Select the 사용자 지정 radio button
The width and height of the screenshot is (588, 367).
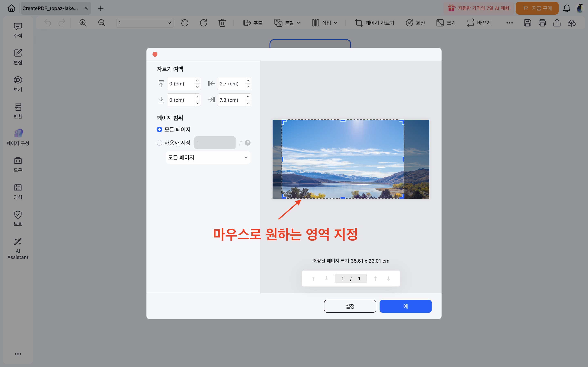(159, 143)
